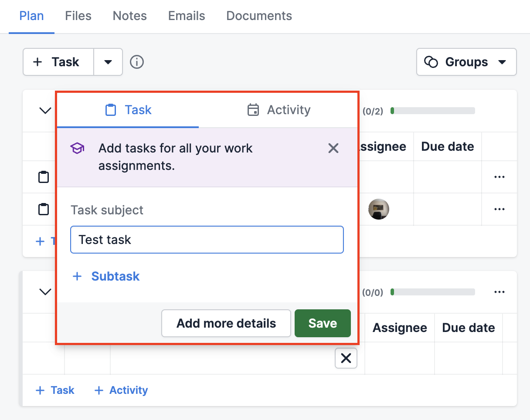Click Add more details
Image resolution: width=530 pixels, height=420 pixels.
pyautogui.click(x=226, y=323)
